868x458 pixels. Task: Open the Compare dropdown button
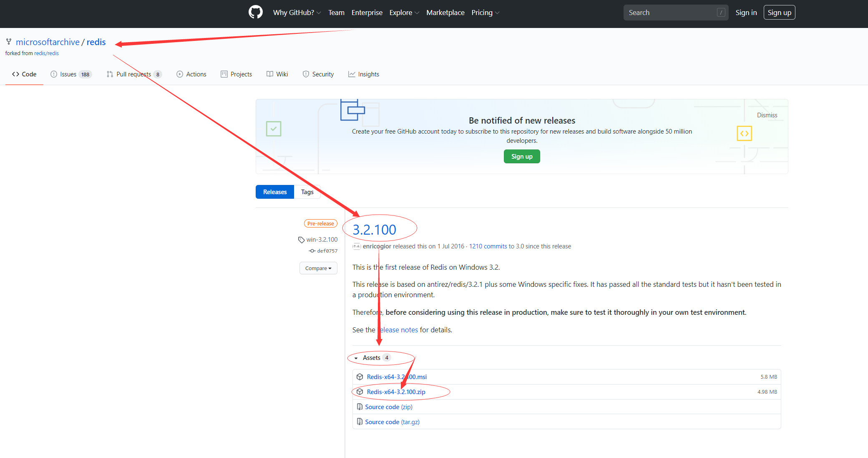coord(318,268)
